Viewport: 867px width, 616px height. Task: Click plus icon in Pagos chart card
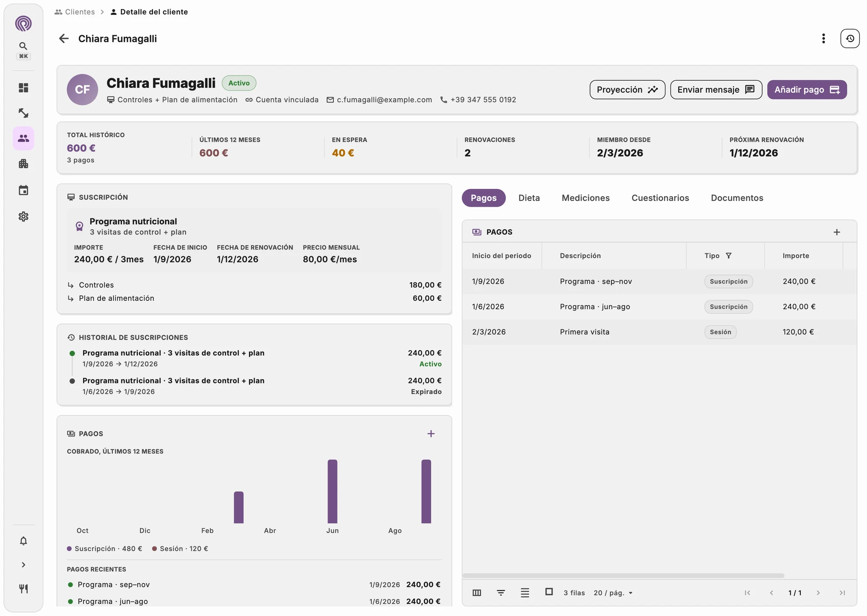(431, 434)
